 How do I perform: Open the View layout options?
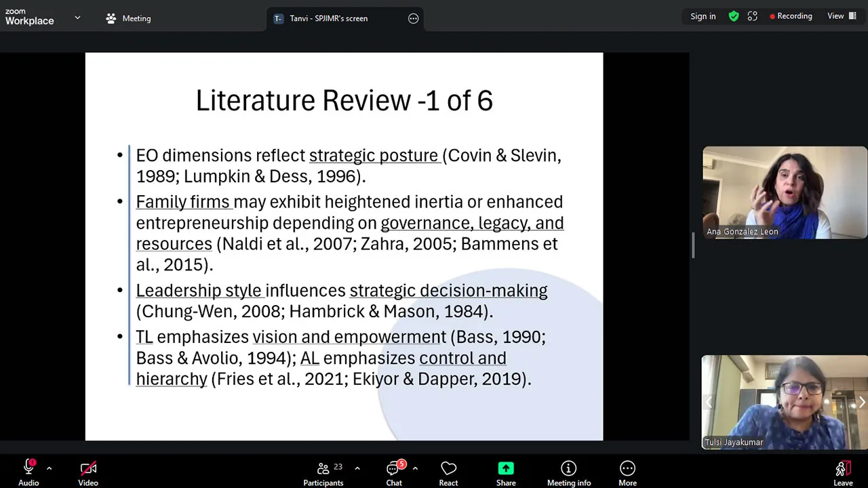842,16
